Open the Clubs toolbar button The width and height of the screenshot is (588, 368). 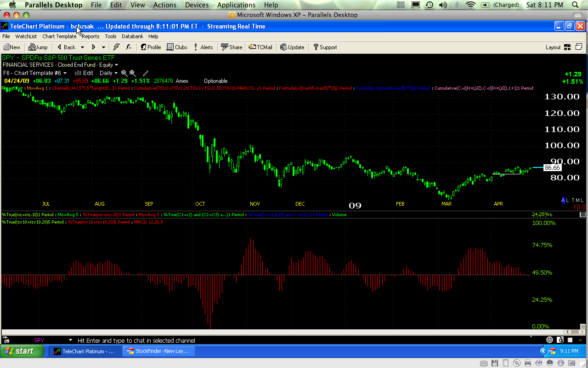[177, 47]
